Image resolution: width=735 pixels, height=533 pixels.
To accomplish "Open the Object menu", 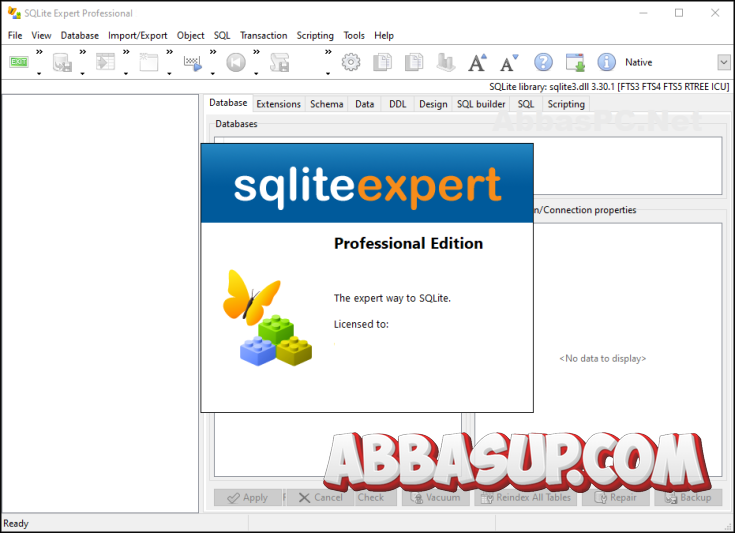I will 190,36.
